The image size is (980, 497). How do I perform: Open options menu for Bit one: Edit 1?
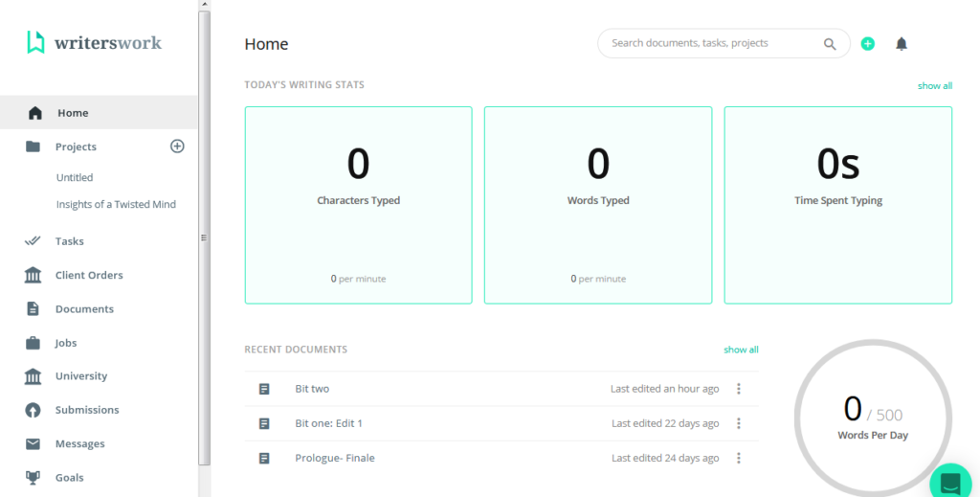pyautogui.click(x=739, y=424)
